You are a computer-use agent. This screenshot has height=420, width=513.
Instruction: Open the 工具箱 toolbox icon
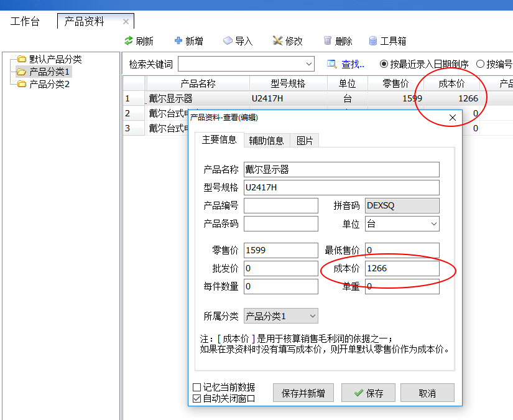373,41
